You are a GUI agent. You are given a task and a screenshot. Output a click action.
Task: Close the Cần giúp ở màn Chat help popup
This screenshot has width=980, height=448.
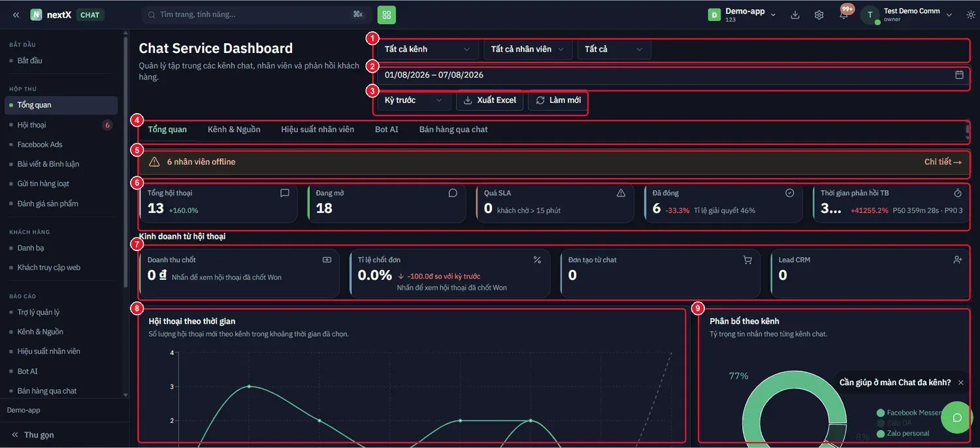click(x=960, y=383)
